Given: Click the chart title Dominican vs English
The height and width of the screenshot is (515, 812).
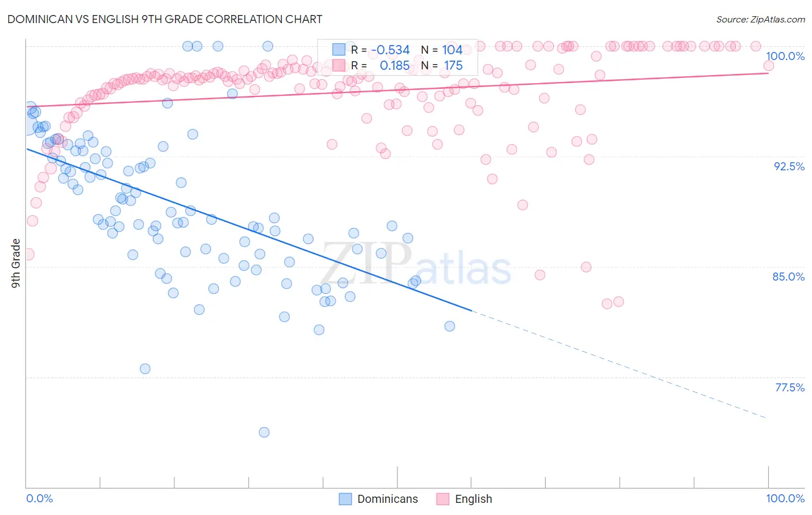Looking at the screenshot, I should [x=165, y=19].
